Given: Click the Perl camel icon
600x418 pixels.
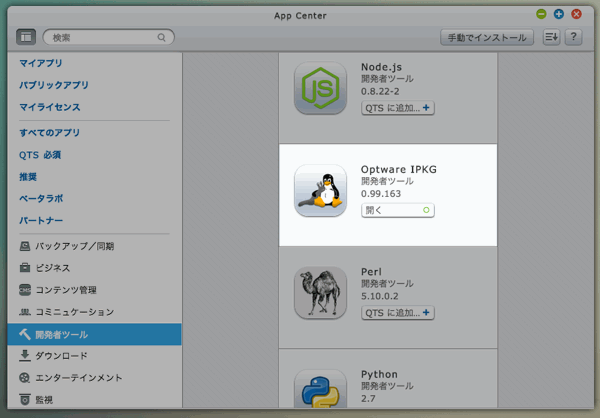Looking at the screenshot, I should click(x=320, y=293).
